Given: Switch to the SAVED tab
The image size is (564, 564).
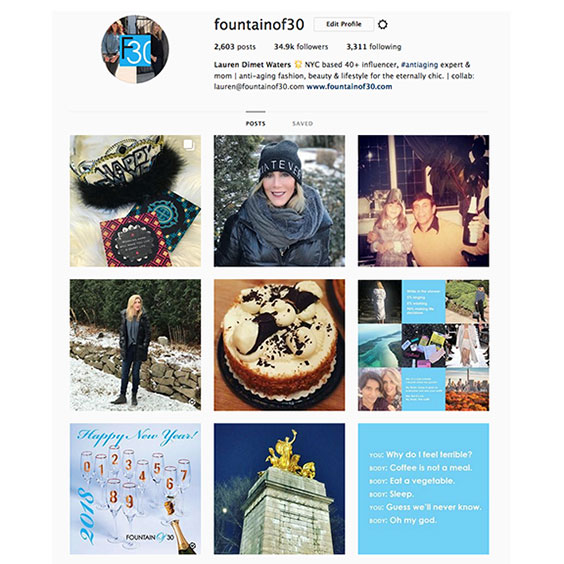Looking at the screenshot, I should click(x=303, y=123).
